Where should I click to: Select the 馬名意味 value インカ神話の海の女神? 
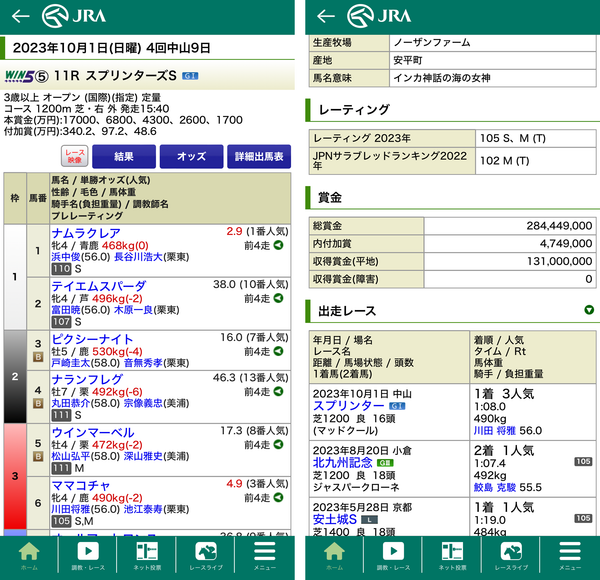tap(442, 78)
